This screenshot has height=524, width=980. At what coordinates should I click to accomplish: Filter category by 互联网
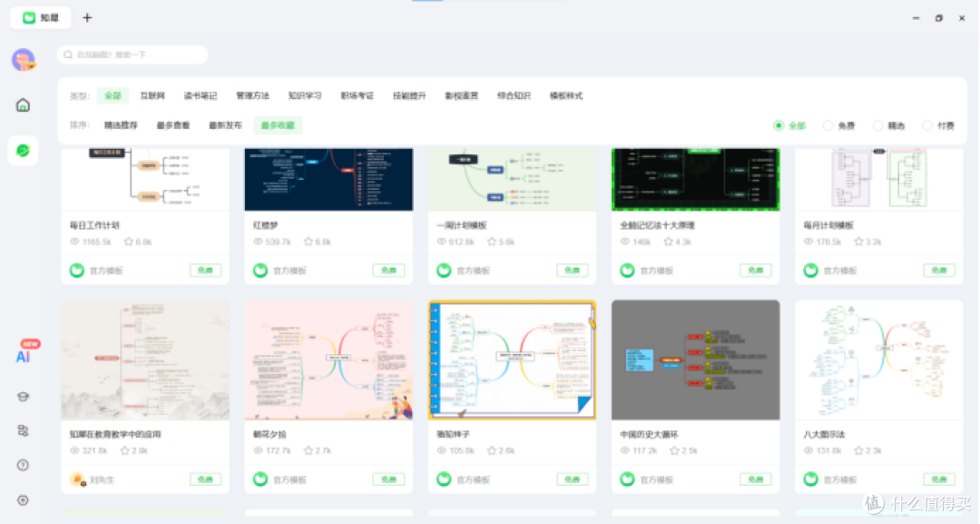pos(152,95)
